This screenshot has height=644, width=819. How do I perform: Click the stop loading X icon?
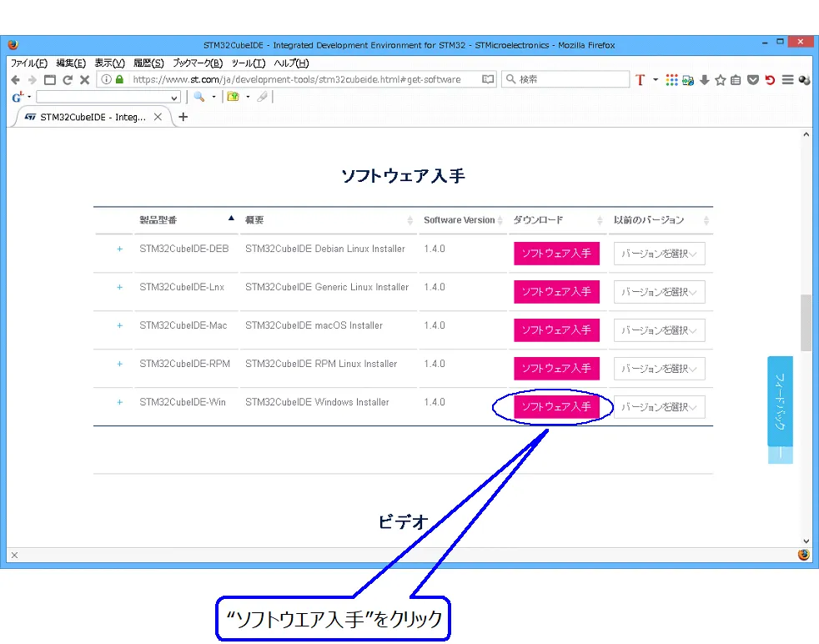click(84, 80)
